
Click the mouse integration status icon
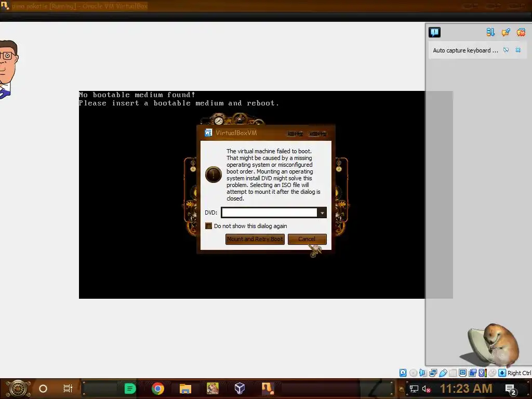(492, 373)
